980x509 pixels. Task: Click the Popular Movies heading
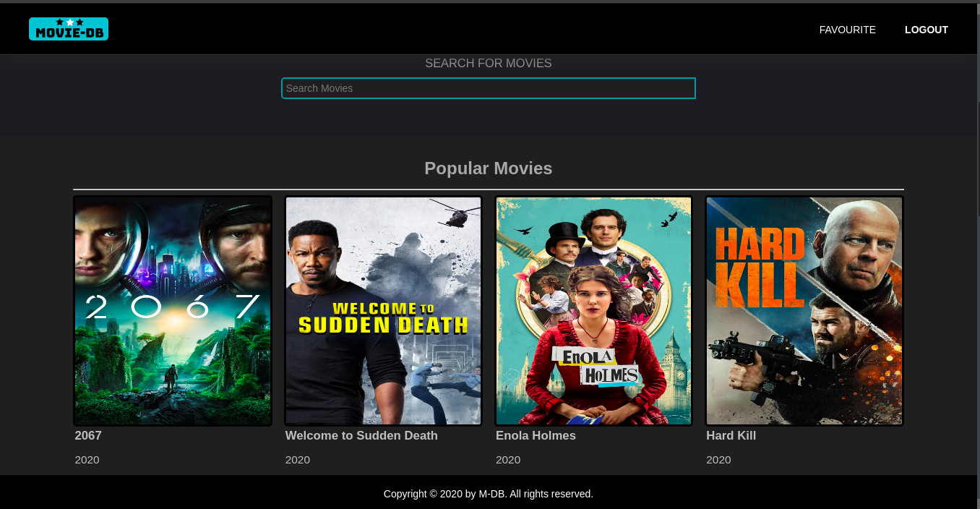488,168
